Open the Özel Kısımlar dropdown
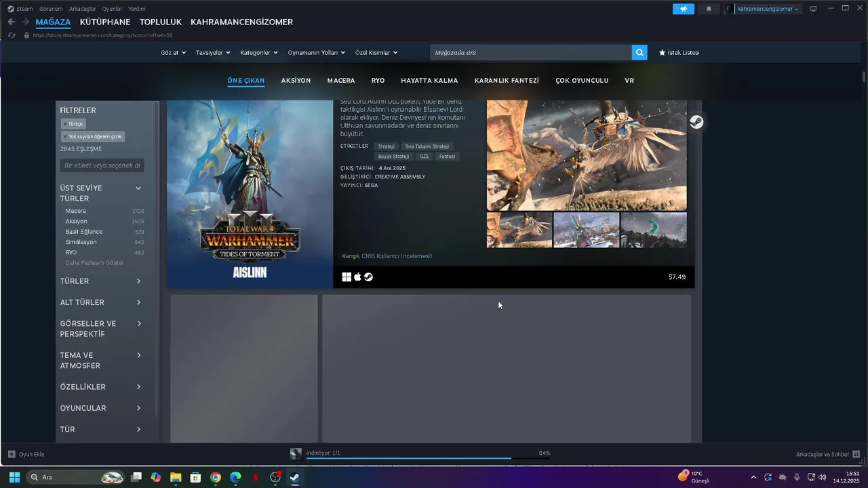The height and width of the screenshot is (488, 868). (x=376, y=52)
